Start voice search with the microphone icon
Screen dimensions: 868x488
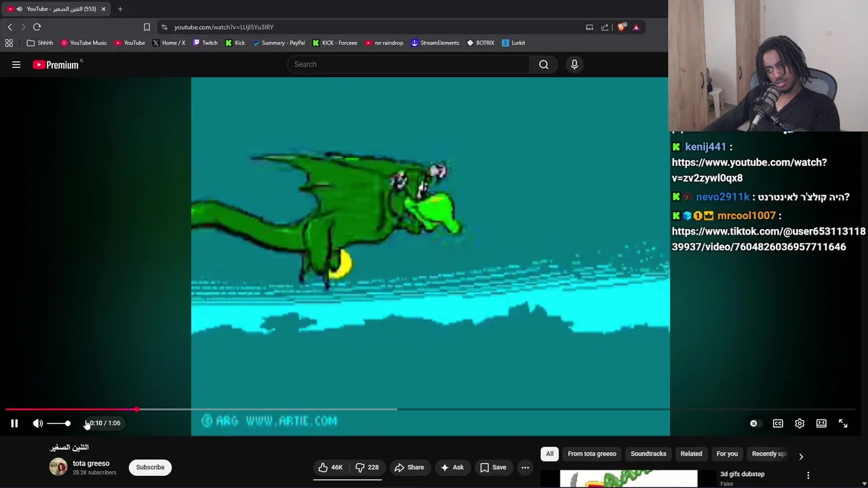pos(574,64)
